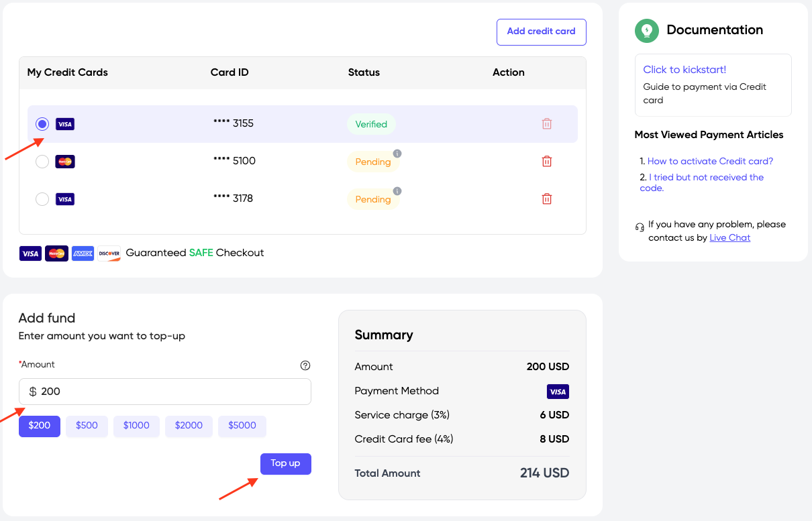This screenshot has width=812, height=521.
Task: Click the Documentation lightbulb icon
Action: [646, 31]
